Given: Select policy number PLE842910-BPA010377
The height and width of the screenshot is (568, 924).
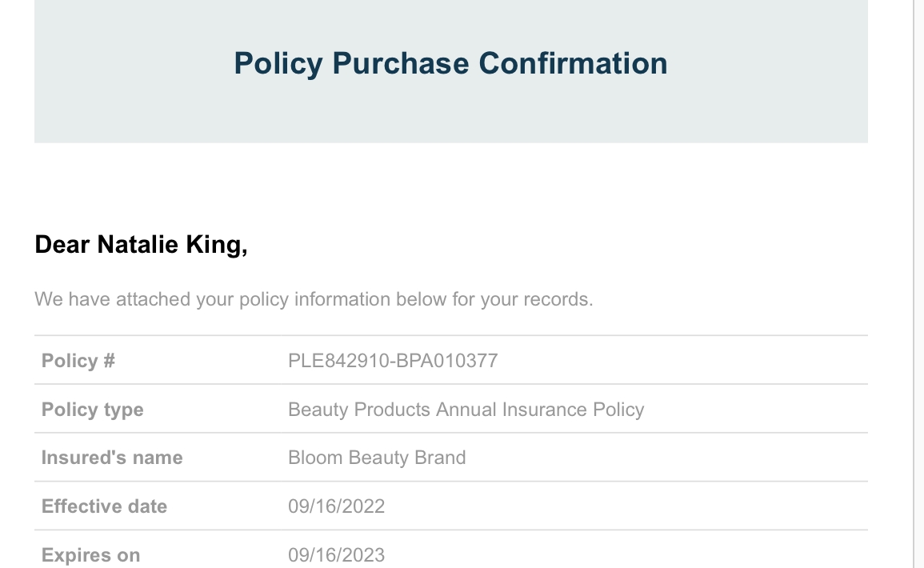Looking at the screenshot, I should (x=393, y=361).
